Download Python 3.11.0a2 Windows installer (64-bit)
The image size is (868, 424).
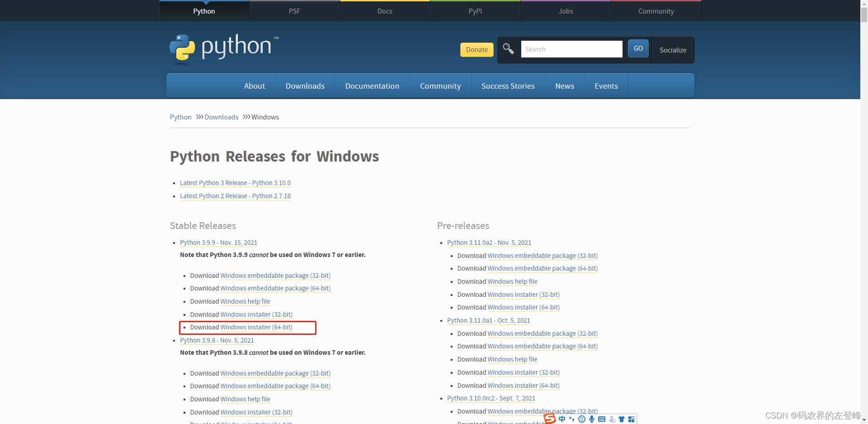click(x=524, y=307)
